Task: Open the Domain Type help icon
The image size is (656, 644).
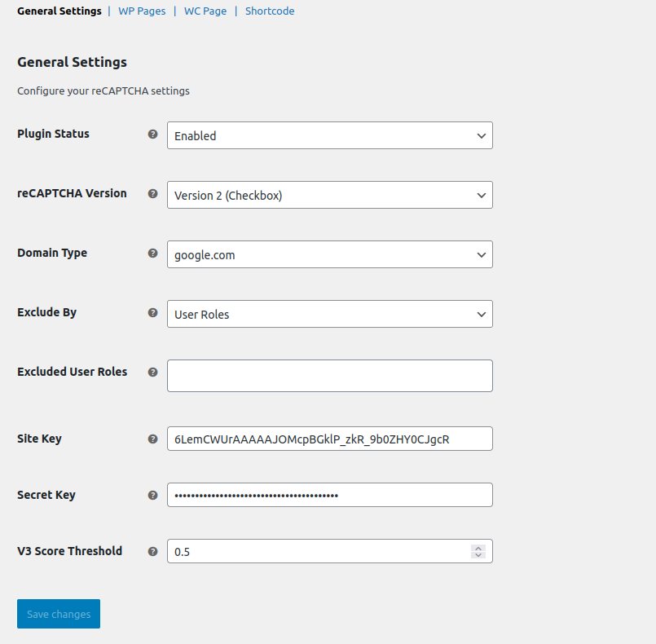Action: [x=152, y=254]
